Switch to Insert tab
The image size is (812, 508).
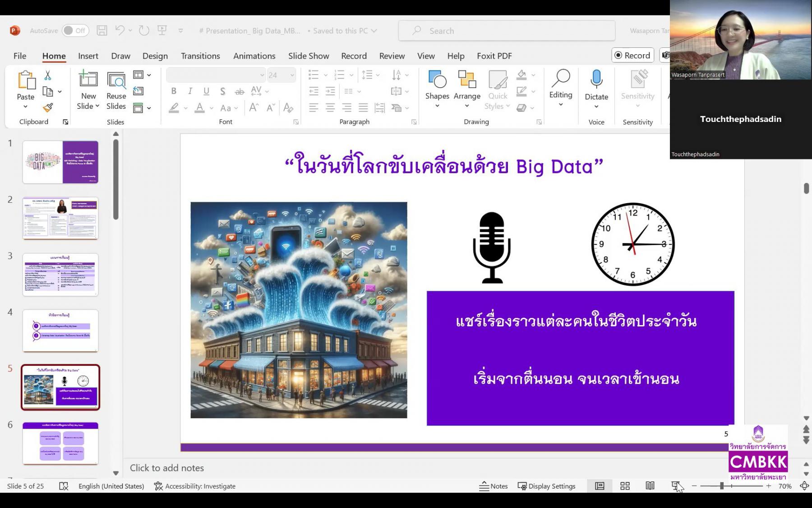click(x=88, y=56)
